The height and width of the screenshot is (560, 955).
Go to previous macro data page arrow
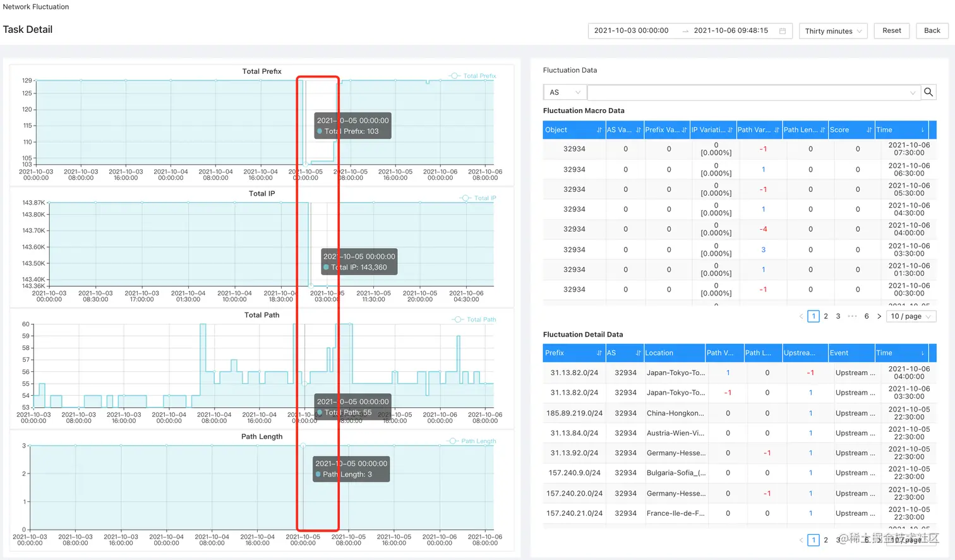pyautogui.click(x=801, y=316)
